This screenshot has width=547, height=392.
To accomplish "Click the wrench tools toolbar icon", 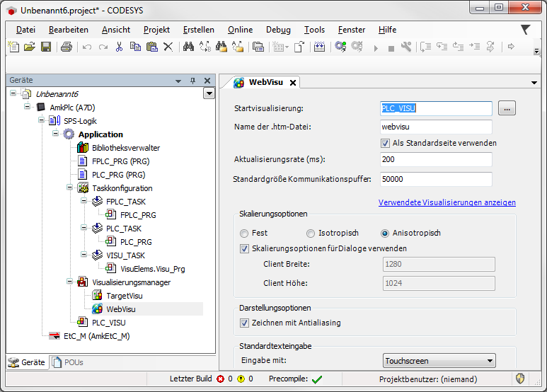I will pyautogui.click(x=406, y=47).
